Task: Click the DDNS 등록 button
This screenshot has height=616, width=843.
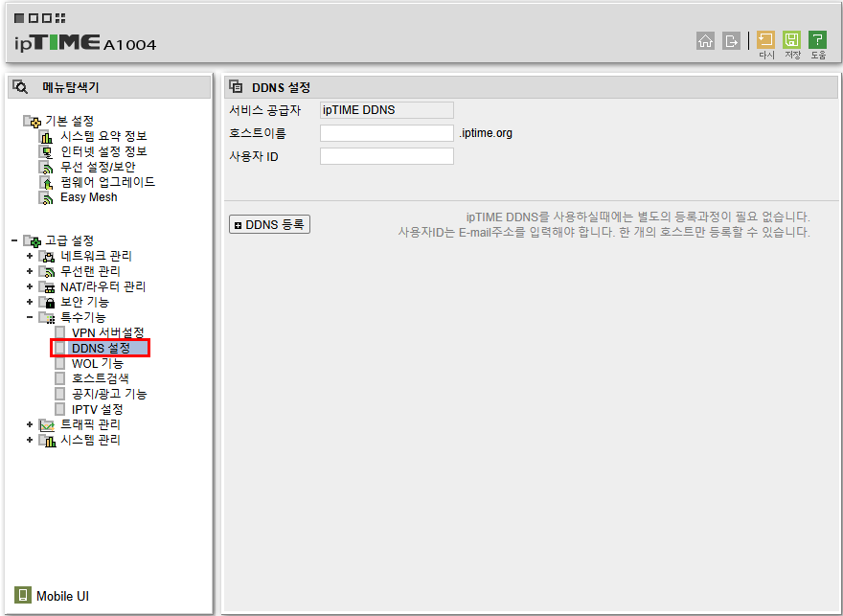Action: click(269, 224)
